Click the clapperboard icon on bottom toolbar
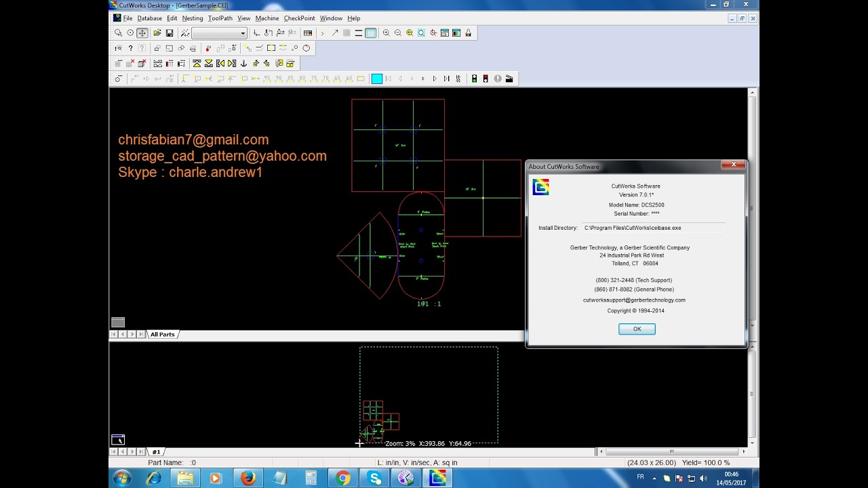868x488 pixels. pyautogui.click(x=509, y=79)
